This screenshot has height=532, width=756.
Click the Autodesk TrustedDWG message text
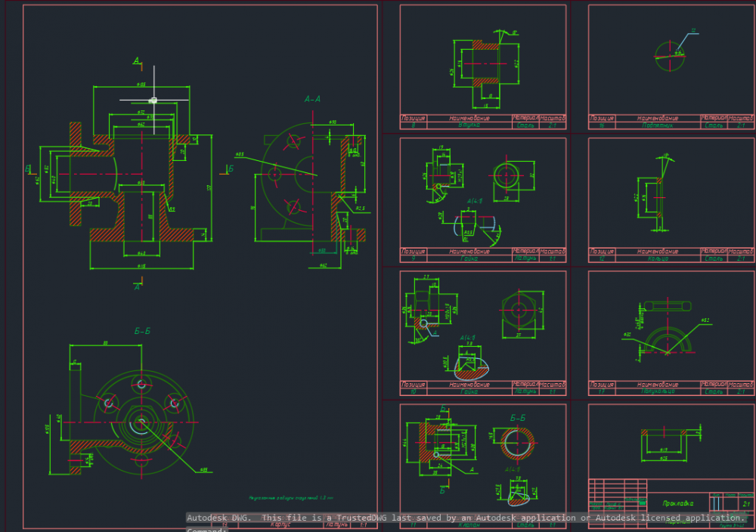pos(465,518)
